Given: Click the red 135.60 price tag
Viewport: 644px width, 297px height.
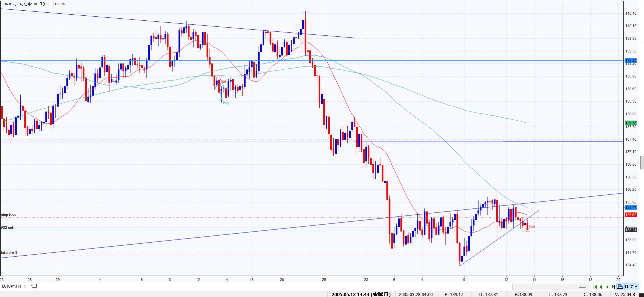Looking at the screenshot, I should (630, 215).
